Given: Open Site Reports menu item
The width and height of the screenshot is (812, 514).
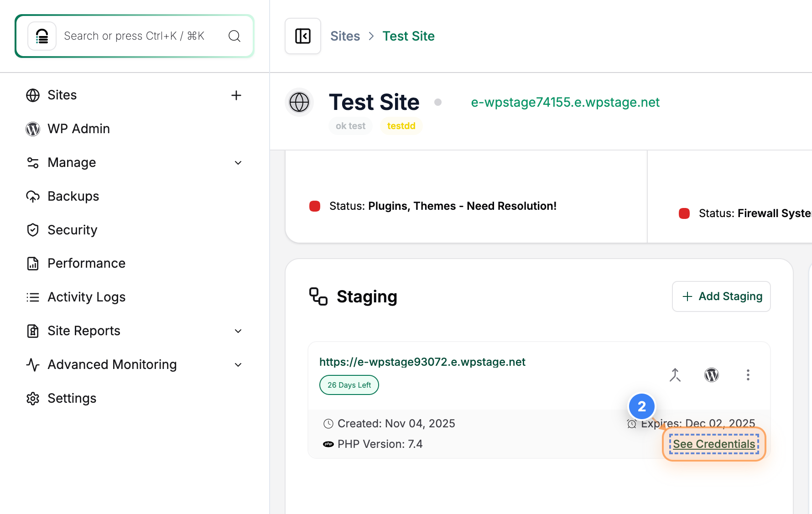Looking at the screenshot, I should pos(84,331).
